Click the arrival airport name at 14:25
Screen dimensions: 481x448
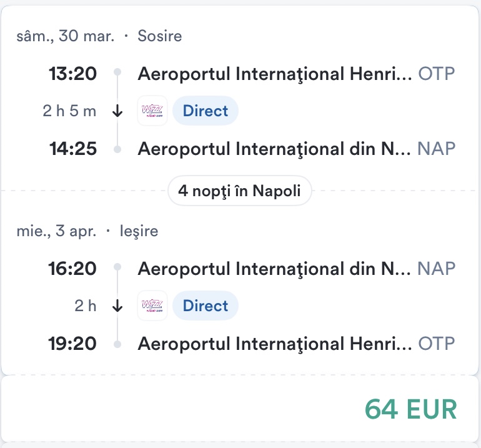point(274,149)
